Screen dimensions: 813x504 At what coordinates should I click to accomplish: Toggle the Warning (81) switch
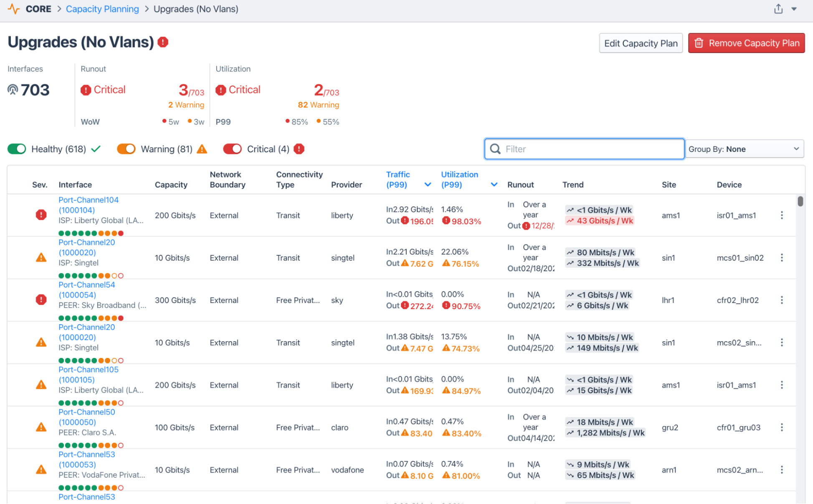point(126,149)
